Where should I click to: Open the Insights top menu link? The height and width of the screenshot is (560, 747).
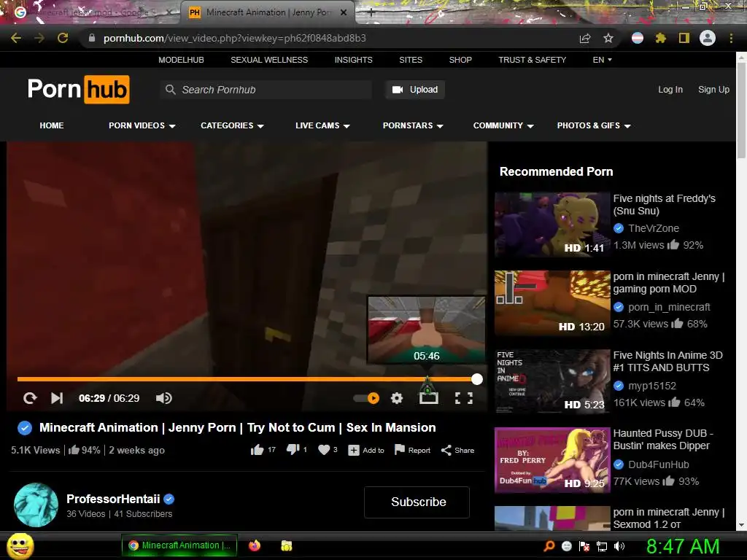[354, 60]
